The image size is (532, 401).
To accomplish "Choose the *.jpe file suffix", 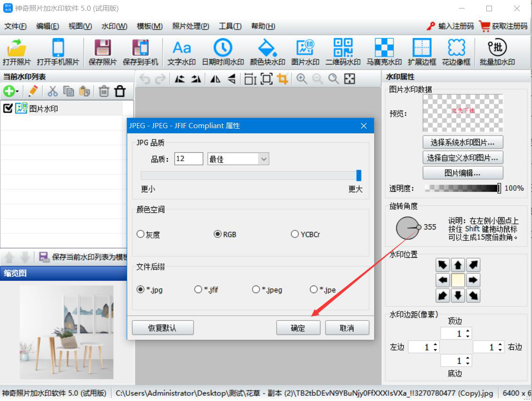I will coord(314,289).
